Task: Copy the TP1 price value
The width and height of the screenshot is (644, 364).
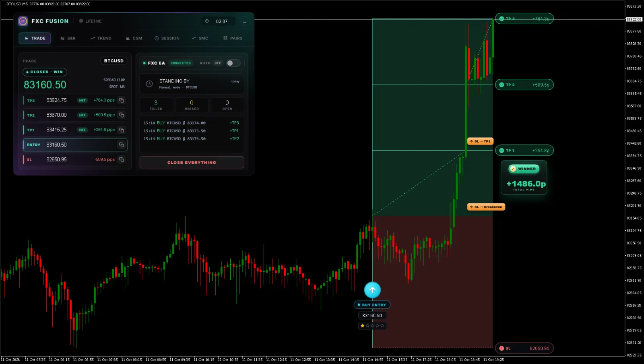Action: (122, 130)
